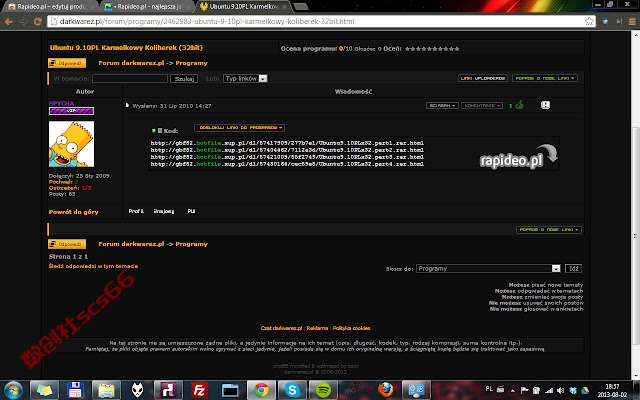
Task: Click the Szukaj search button
Action: [x=184, y=78]
